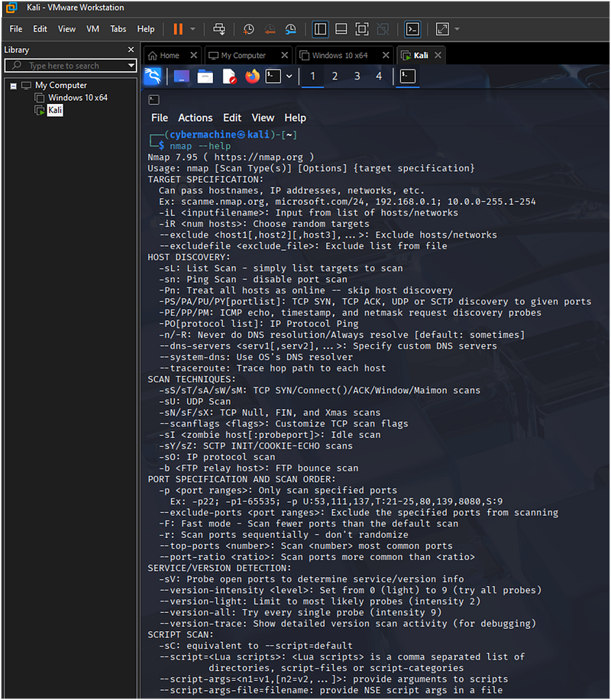Screen dimensions: 611x700
Task: Switch to the Windows 10 x64 tab
Action: click(340, 55)
